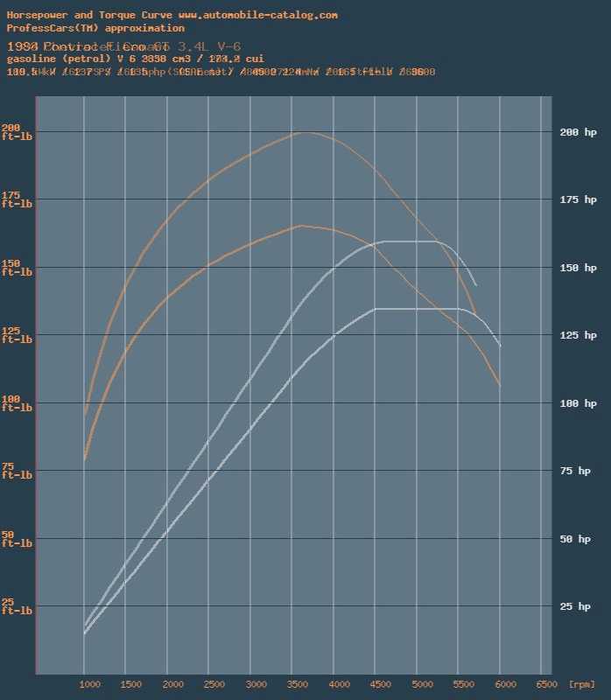The height and width of the screenshot is (700, 611).
Task: Click the 'gasoline (petrol) V 6' engine line
Action: pyautogui.click(x=136, y=59)
